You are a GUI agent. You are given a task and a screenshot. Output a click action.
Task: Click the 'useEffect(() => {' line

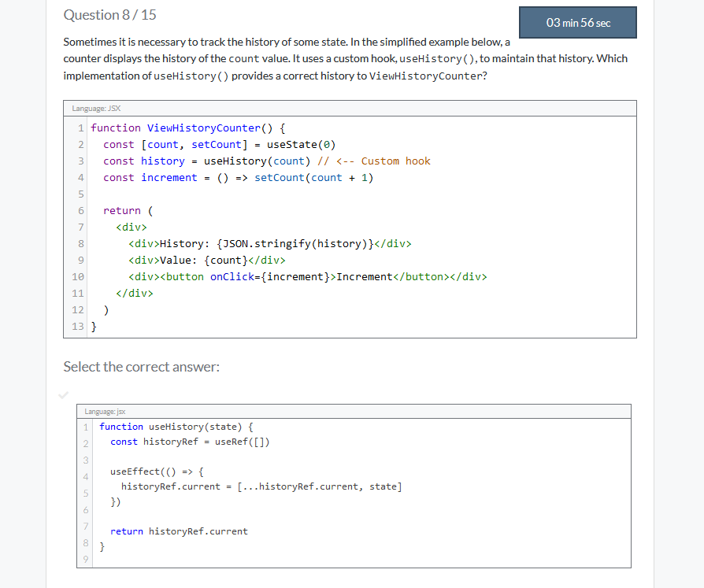click(157, 472)
